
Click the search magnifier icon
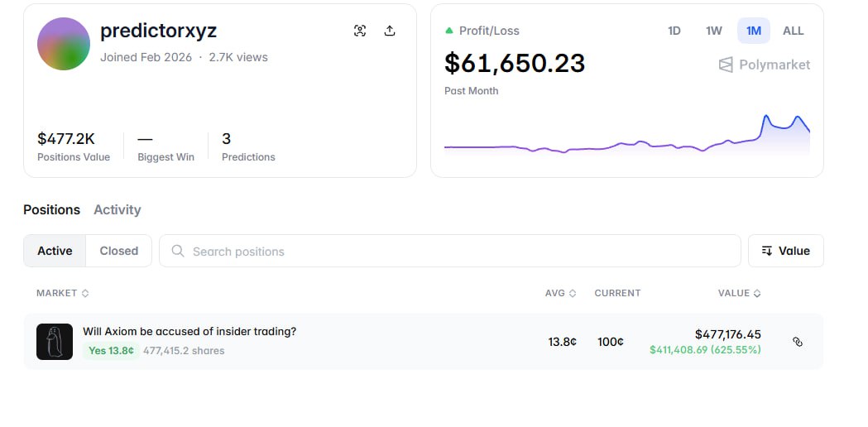click(x=178, y=251)
